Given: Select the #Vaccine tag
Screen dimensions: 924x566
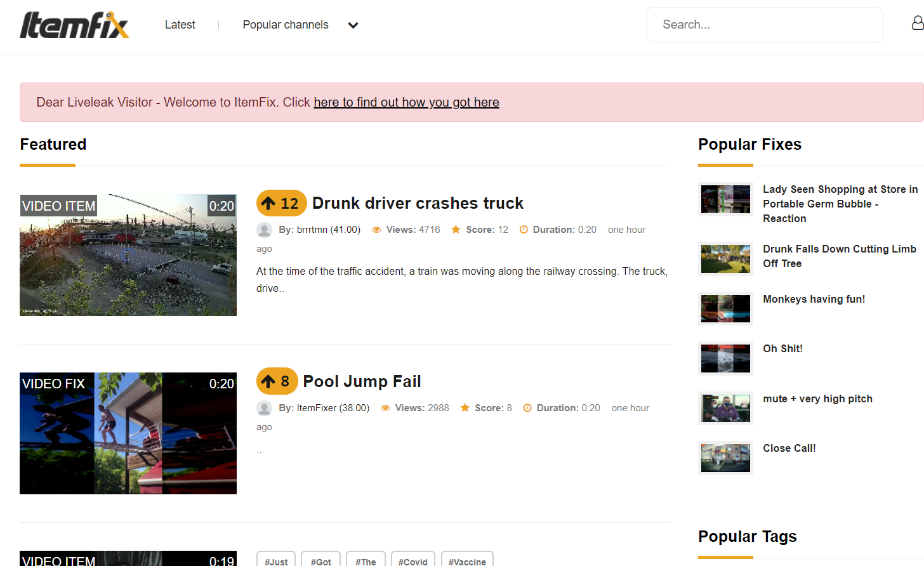Looking at the screenshot, I should click(467, 560).
